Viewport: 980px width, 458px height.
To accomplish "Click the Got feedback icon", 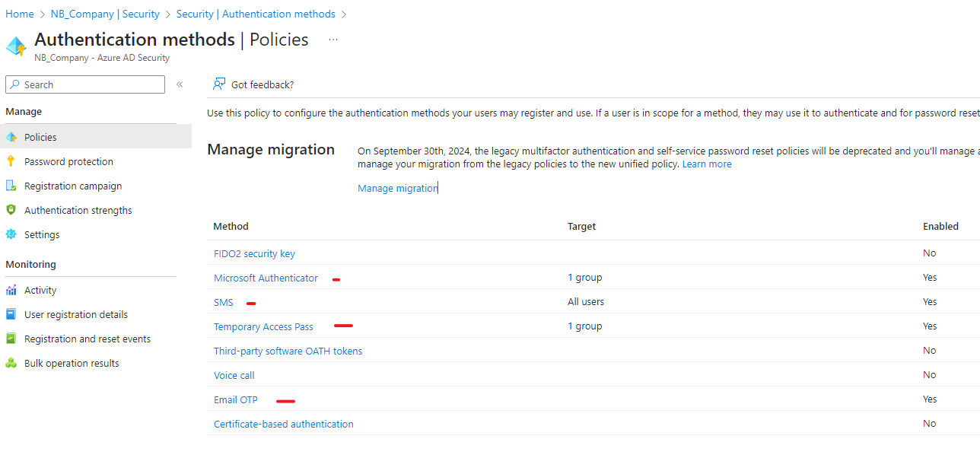I will [x=219, y=84].
